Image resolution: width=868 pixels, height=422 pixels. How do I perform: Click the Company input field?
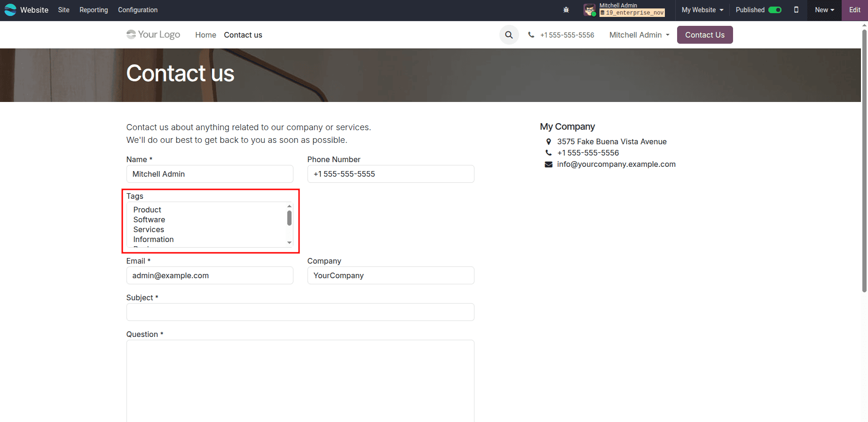coord(391,275)
